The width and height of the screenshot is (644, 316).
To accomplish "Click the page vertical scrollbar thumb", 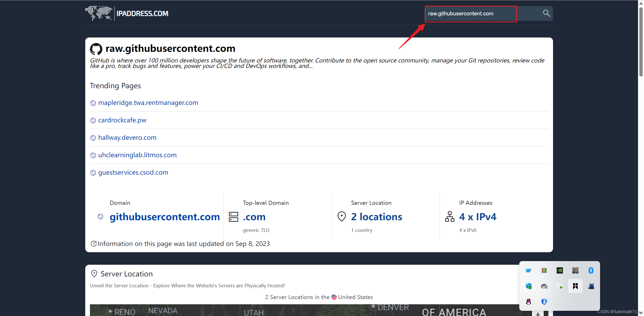I will pos(641,42).
